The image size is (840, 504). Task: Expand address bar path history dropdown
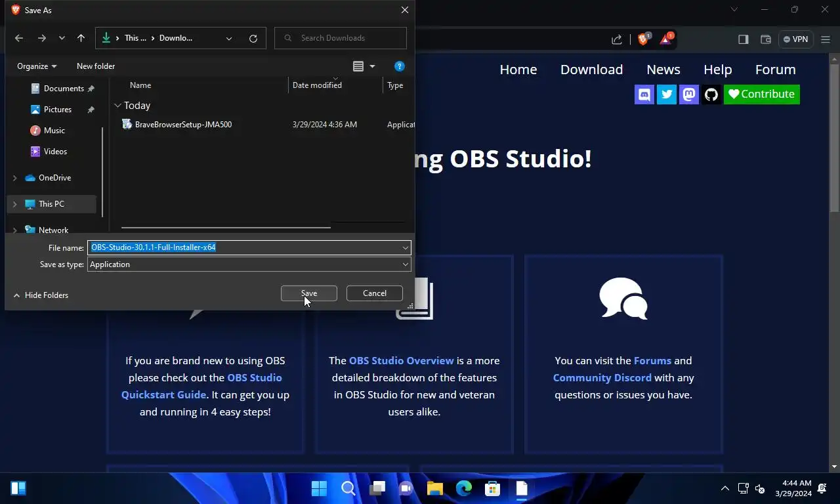pyautogui.click(x=229, y=38)
